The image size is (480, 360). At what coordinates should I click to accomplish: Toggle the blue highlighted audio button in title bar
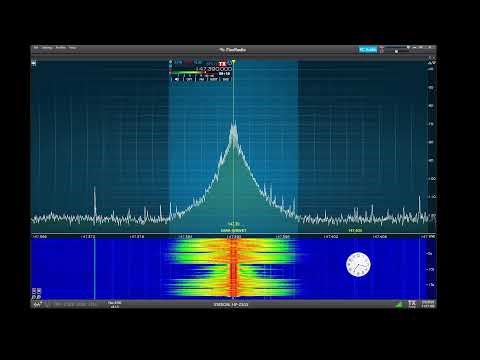368,50
